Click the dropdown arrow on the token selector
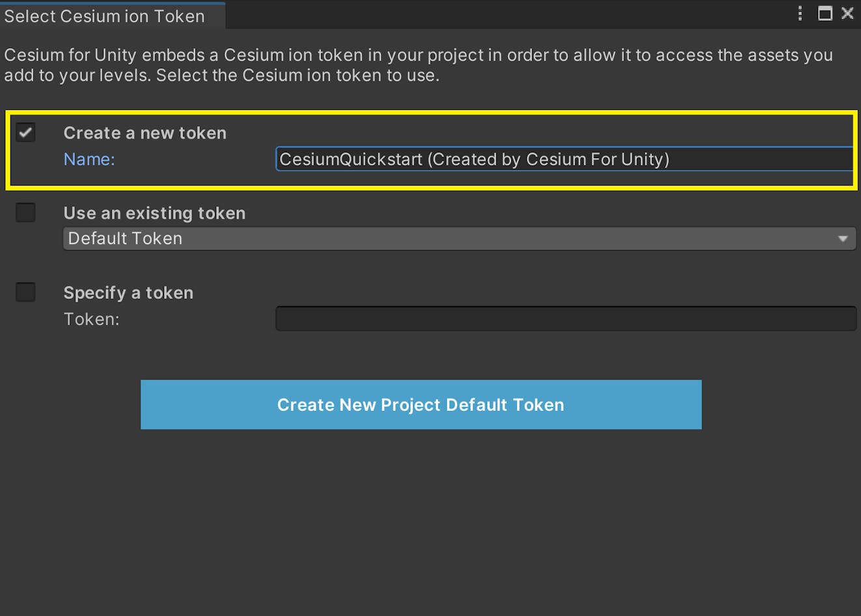Screen dimensions: 861x616 [x=843, y=238]
